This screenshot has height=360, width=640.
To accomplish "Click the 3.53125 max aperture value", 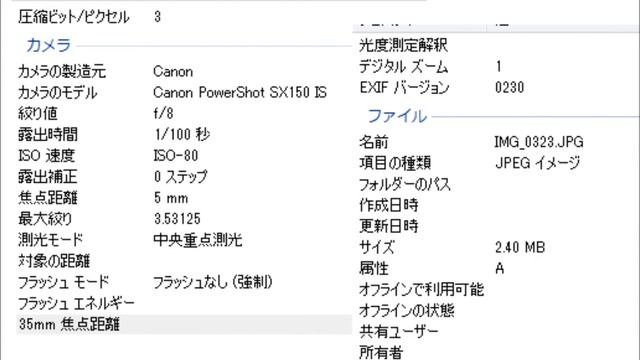I will pos(177,219).
